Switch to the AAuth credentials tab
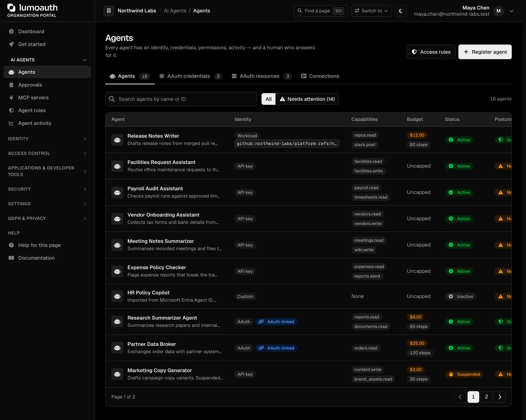Viewport: 526px width, 420px height. click(191, 76)
